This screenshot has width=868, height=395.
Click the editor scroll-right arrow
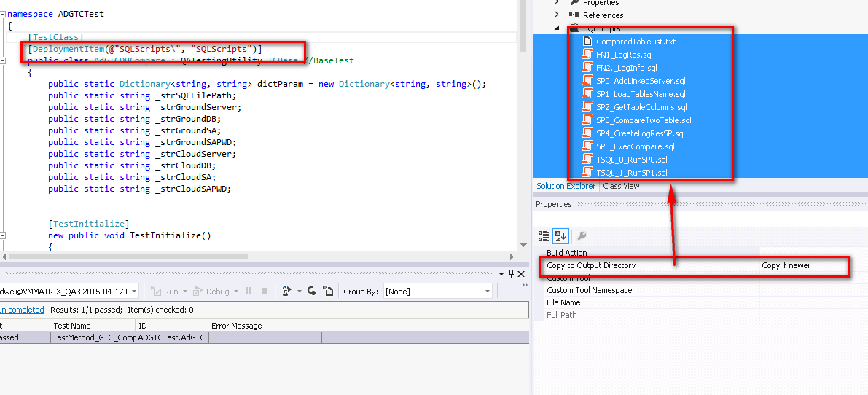pyautogui.click(x=512, y=257)
